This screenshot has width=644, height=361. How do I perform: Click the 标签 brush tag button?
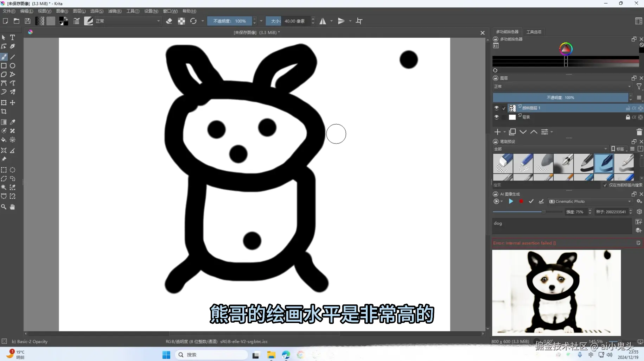(619, 149)
